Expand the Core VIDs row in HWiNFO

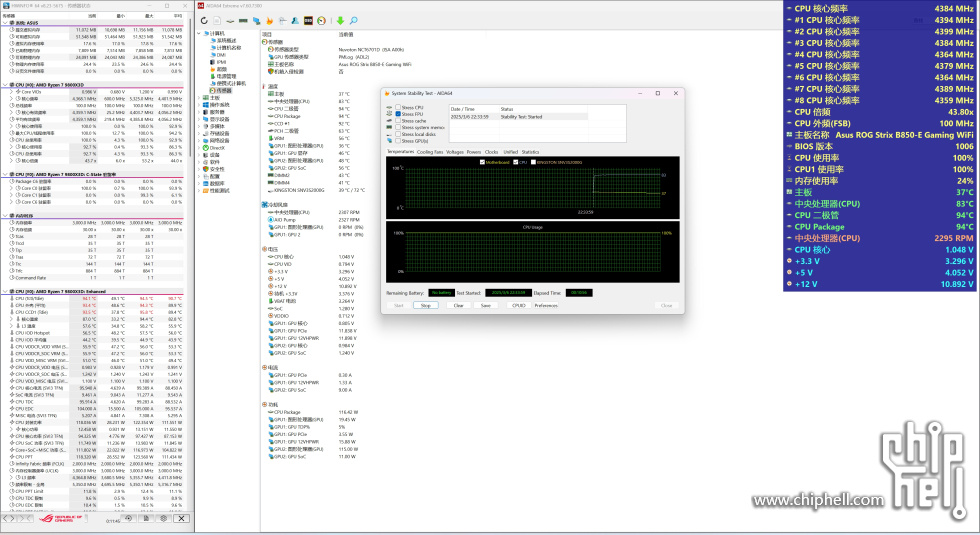coord(11,92)
